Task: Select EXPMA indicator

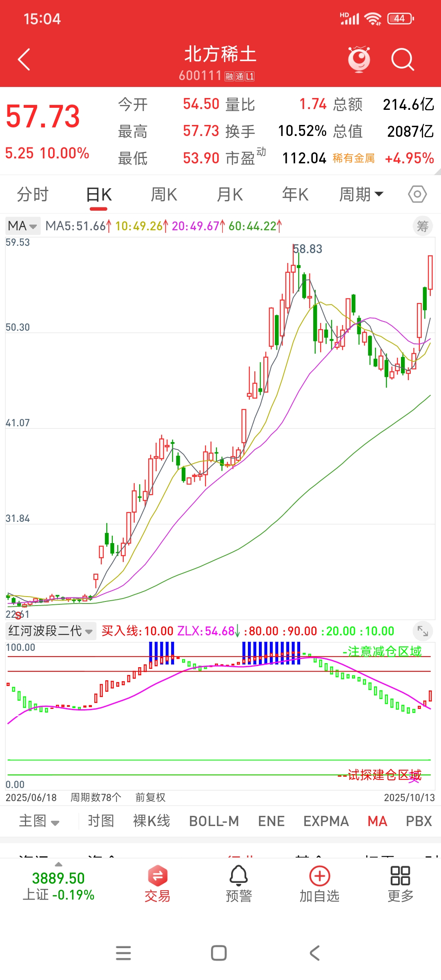Action: 326,821
